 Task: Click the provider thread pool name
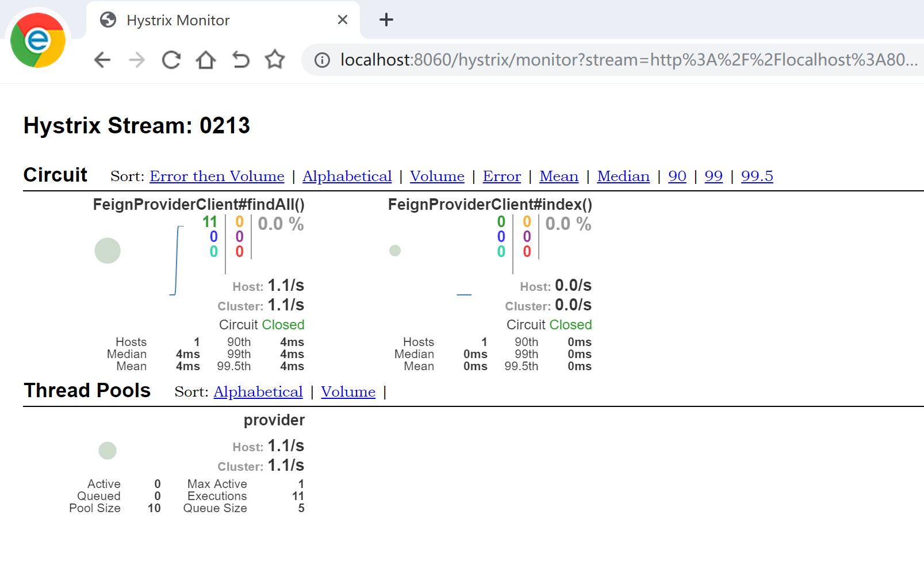274,420
